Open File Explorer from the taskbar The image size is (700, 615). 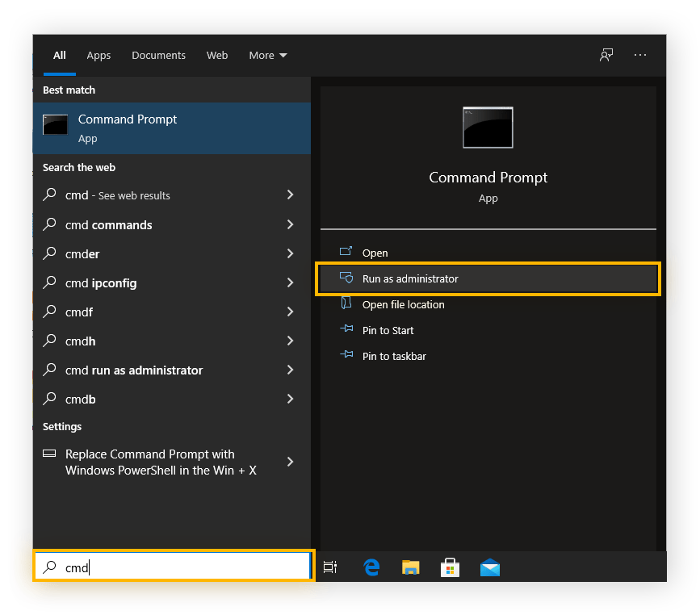pos(411,567)
